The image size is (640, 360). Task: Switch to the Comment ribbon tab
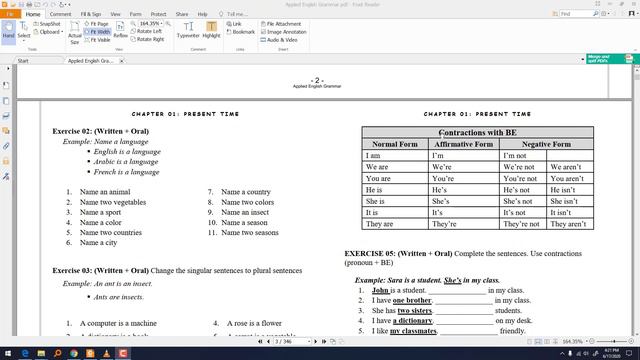tap(60, 14)
